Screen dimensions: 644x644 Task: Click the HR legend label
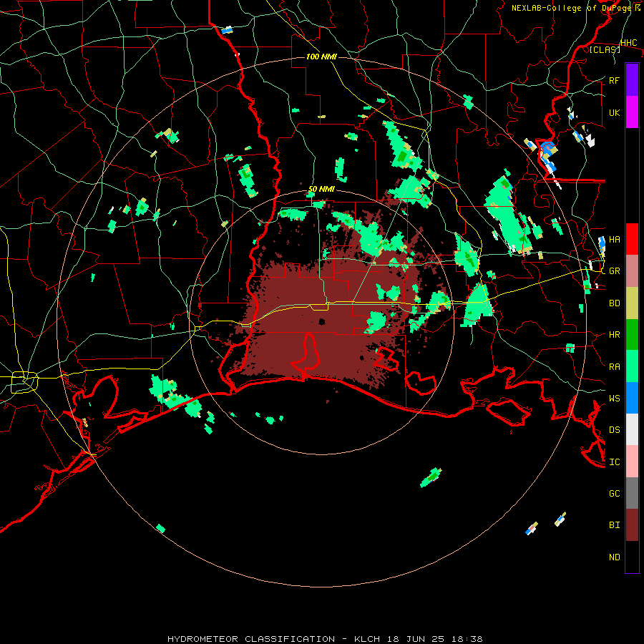(614, 335)
